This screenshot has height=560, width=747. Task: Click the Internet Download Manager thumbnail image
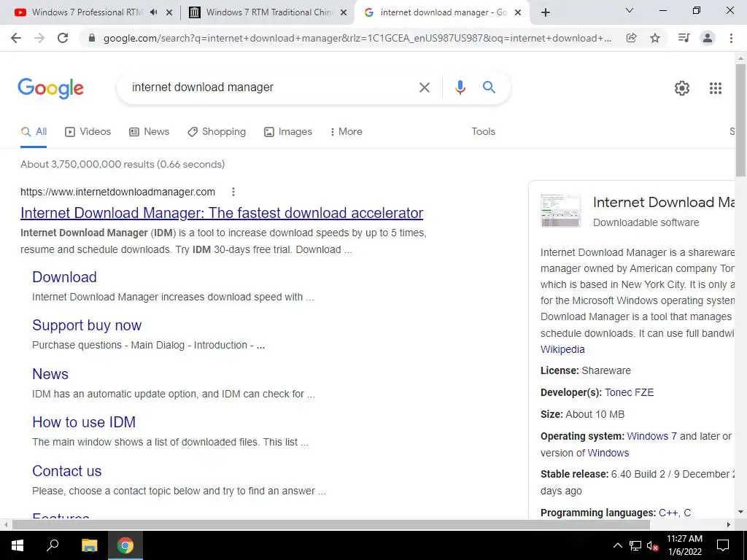pos(561,211)
